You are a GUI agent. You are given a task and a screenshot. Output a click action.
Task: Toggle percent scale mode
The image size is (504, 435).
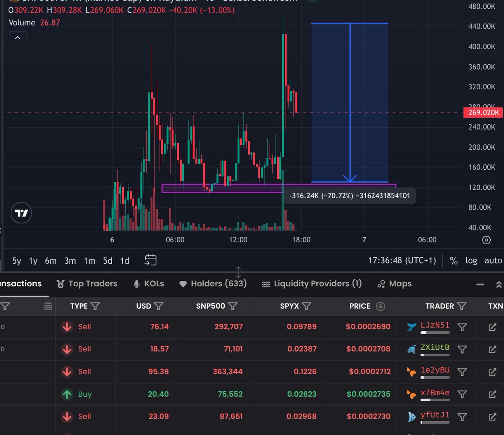(454, 261)
